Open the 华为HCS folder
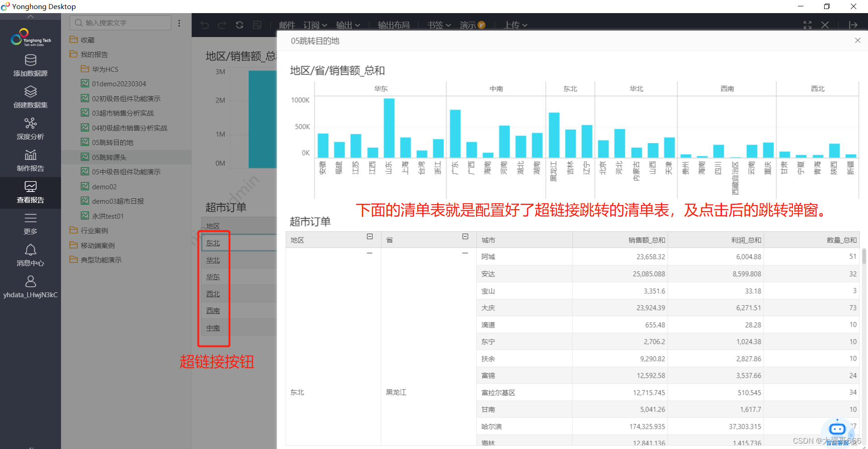This screenshot has width=868, height=449. tap(99, 69)
